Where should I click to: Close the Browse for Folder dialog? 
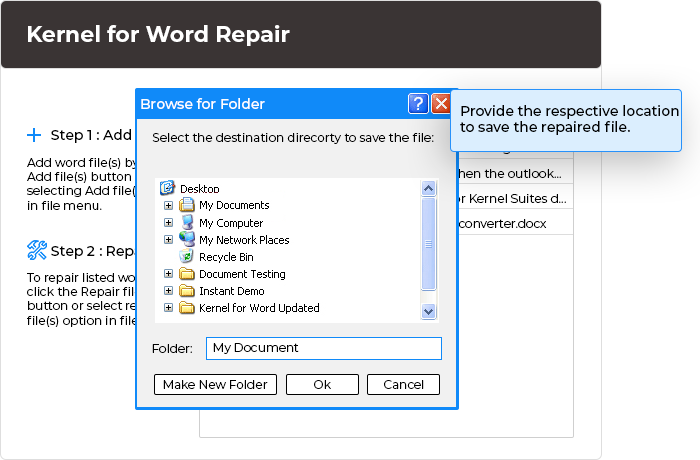(x=441, y=104)
